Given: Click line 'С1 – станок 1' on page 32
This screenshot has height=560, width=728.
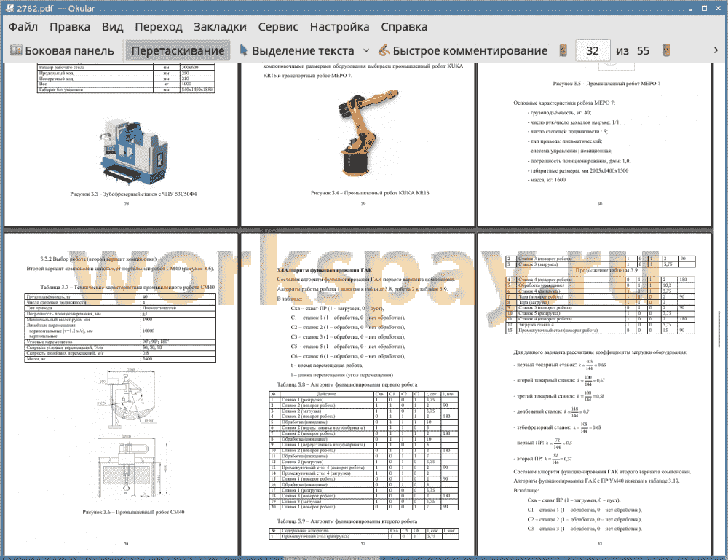Looking at the screenshot, I should coord(348,318).
